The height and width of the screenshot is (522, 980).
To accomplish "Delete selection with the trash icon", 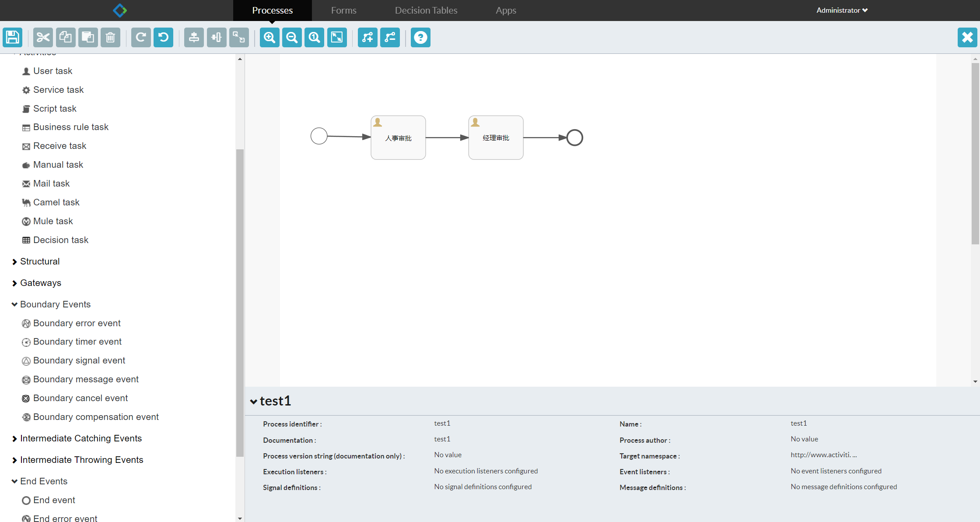I will (x=110, y=37).
